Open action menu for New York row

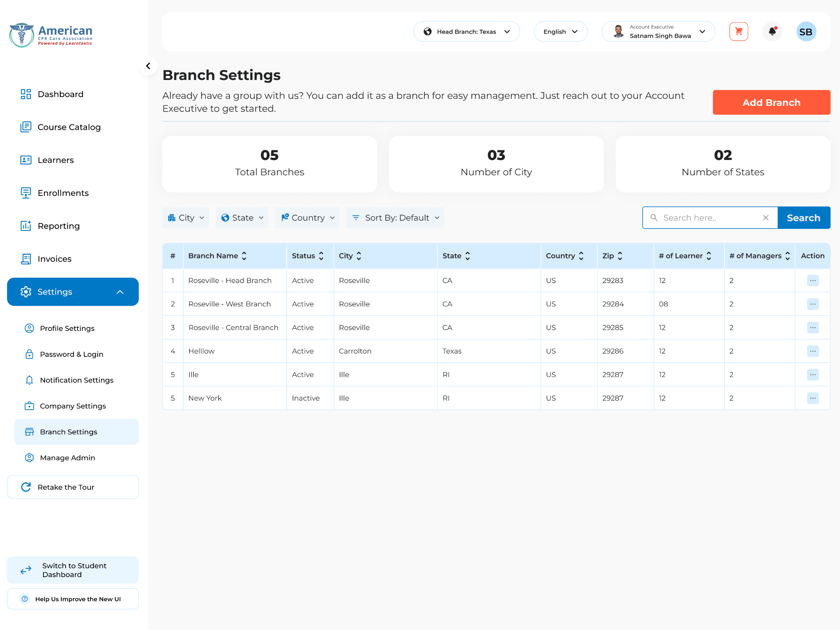813,398
